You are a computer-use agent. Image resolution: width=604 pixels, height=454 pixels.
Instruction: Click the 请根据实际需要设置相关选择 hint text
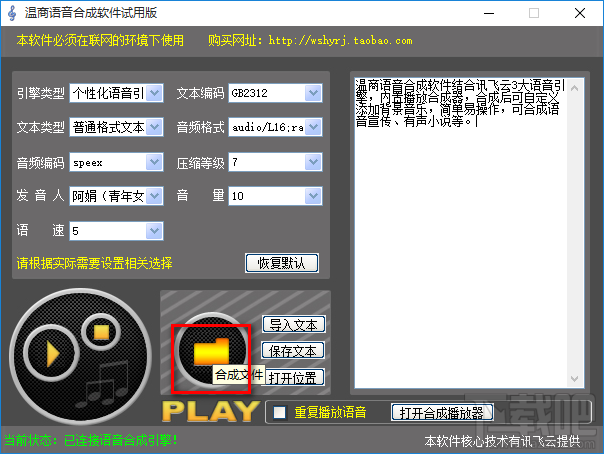(x=94, y=263)
